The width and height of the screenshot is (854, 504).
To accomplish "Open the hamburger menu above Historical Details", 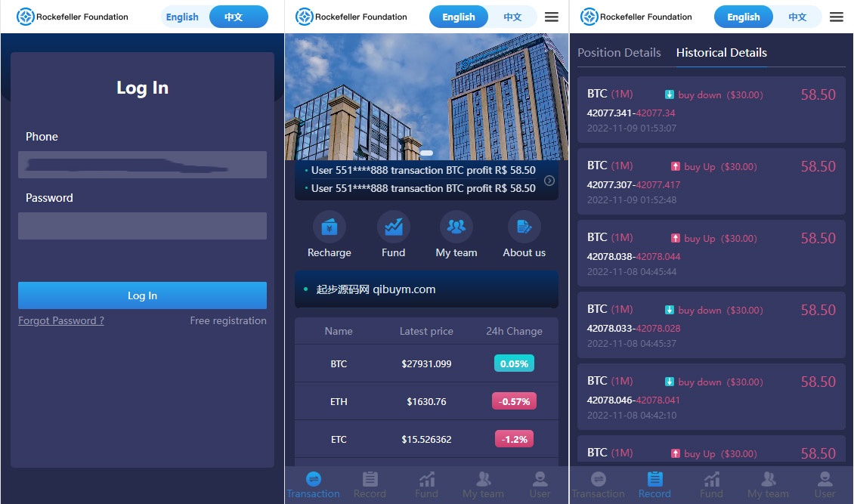I will (x=837, y=17).
